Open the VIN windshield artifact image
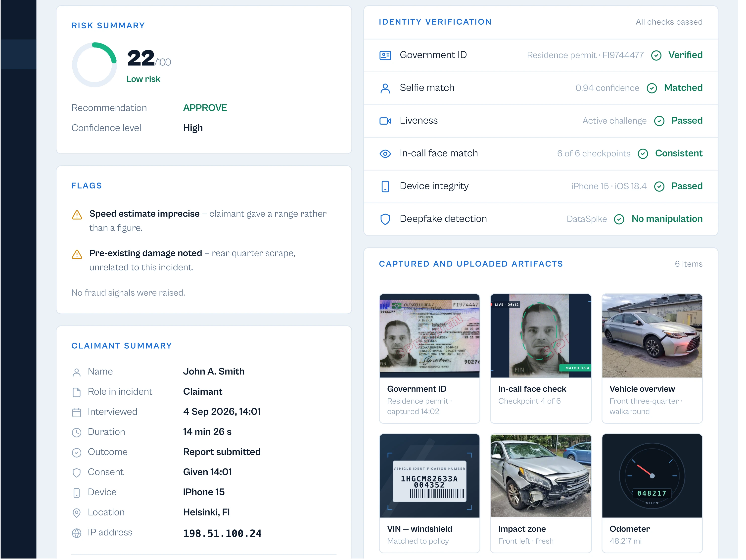This screenshot has width=746, height=560. (x=429, y=476)
